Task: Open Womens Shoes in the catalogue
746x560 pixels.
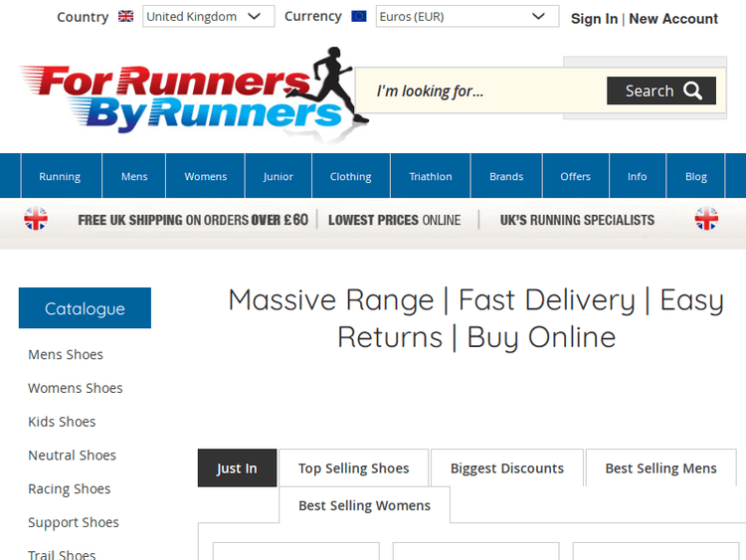Action: click(76, 388)
